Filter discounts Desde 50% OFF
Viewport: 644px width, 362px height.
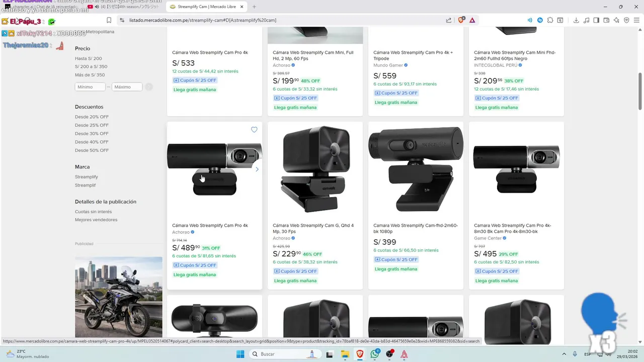[92, 150]
